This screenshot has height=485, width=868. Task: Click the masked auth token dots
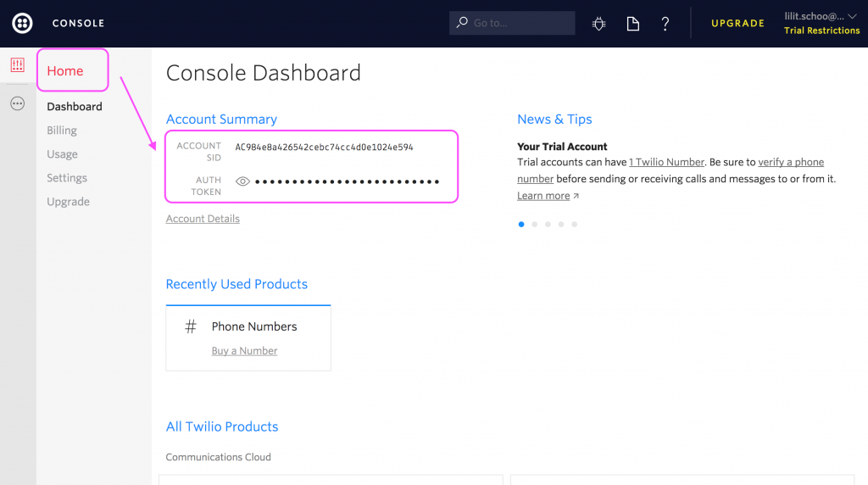pos(347,181)
